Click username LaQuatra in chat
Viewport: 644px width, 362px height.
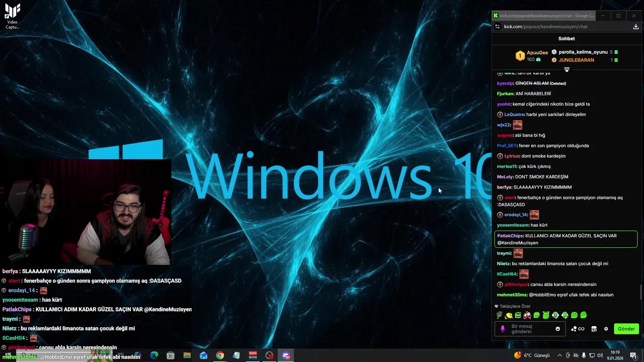tap(514, 115)
